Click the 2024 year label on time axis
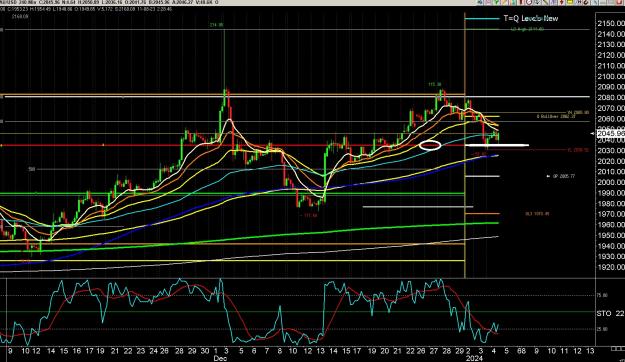Screen dimensions: 625x362 point(474,358)
